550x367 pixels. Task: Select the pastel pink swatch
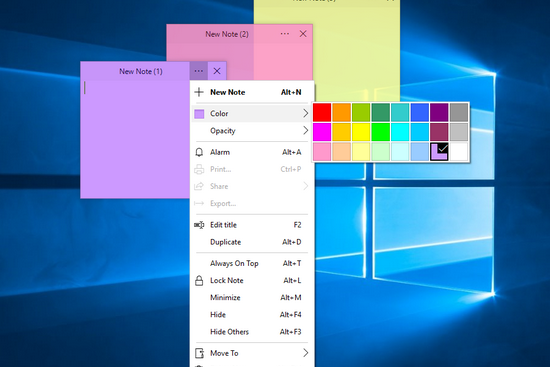click(x=322, y=152)
